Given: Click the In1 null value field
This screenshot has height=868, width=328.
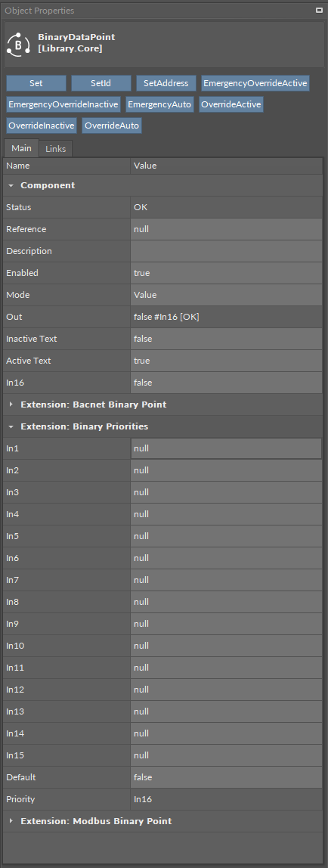Looking at the screenshot, I should (x=226, y=448).
